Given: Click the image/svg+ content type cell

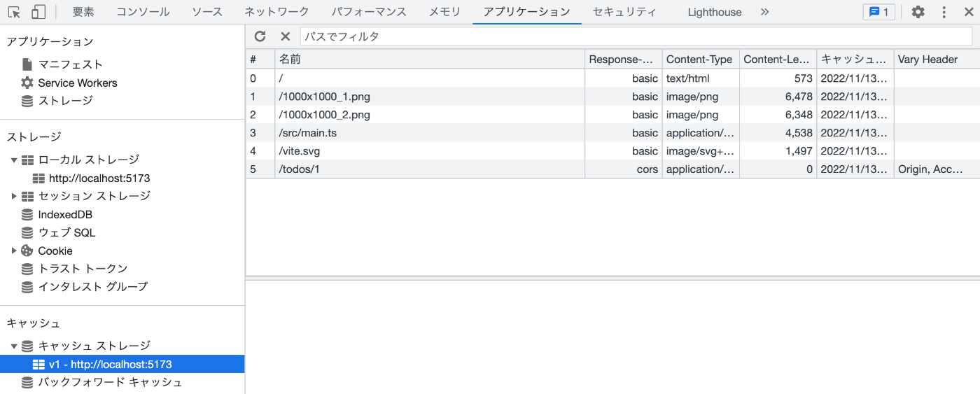Looking at the screenshot, I should [701, 151].
